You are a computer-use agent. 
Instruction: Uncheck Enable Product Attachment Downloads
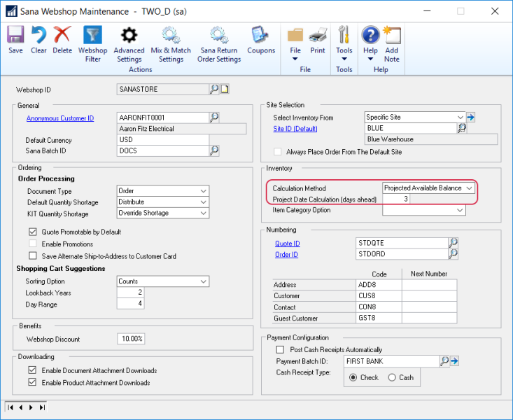point(32,382)
